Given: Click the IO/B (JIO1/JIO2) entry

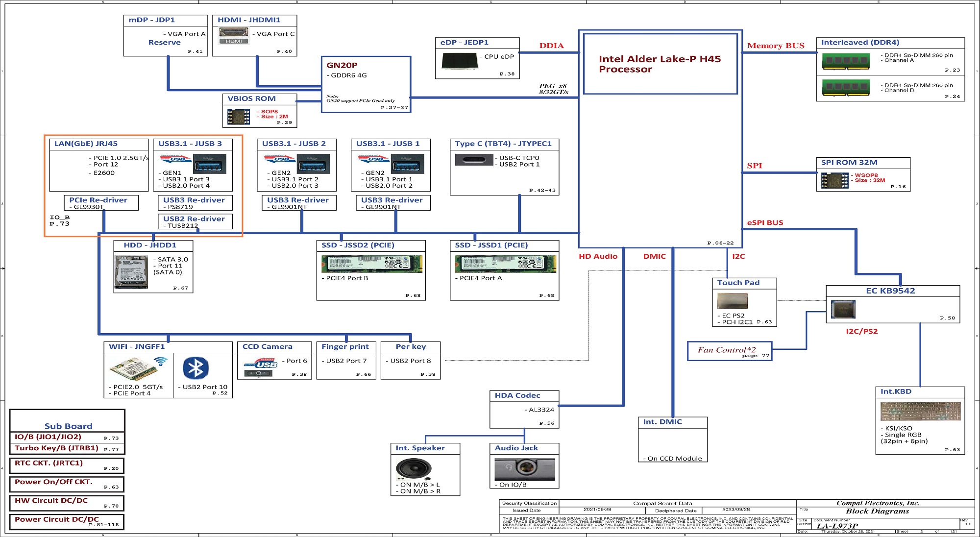Looking at the screenshot, I should (67, 437).
